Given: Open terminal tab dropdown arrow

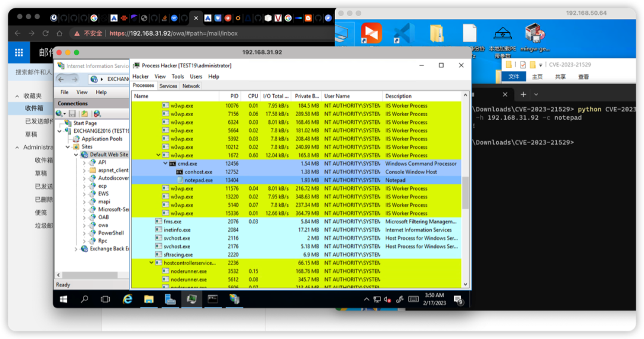Looking at the screenshot, I should [x=536, y=94].
